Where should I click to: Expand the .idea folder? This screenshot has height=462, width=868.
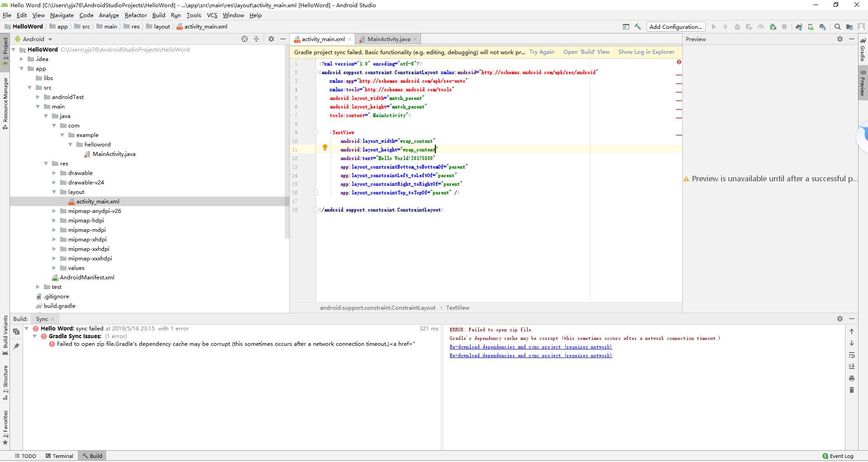[21, 59]
